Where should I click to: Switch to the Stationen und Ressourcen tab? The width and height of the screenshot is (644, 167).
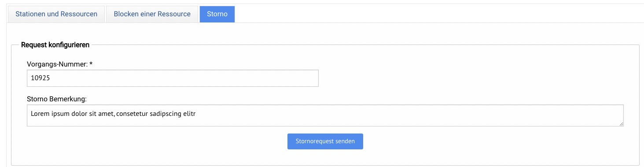[x=56, y=14]
